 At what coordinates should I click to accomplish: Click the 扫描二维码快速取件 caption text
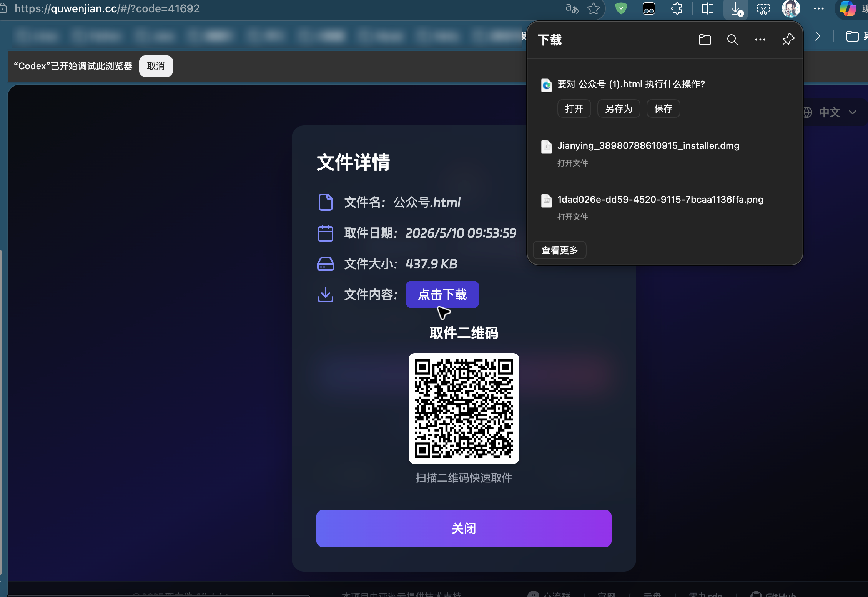(x=464, y=478)
